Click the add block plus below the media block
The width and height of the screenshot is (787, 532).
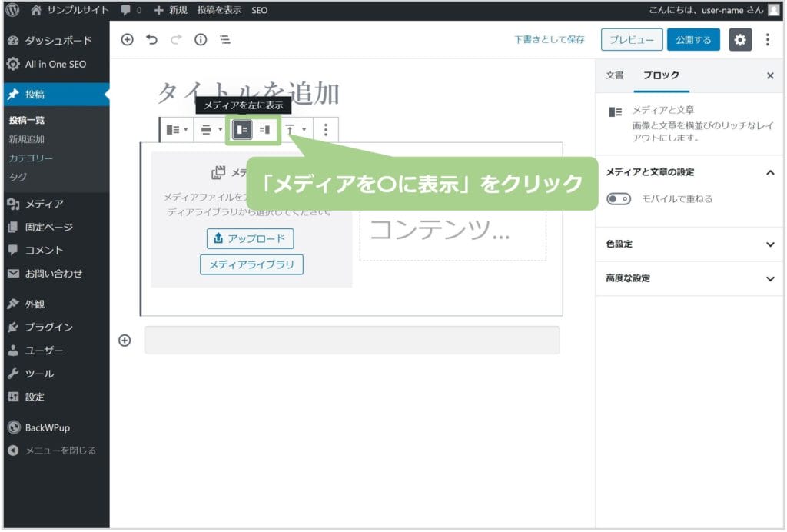(x=125, y=341)
